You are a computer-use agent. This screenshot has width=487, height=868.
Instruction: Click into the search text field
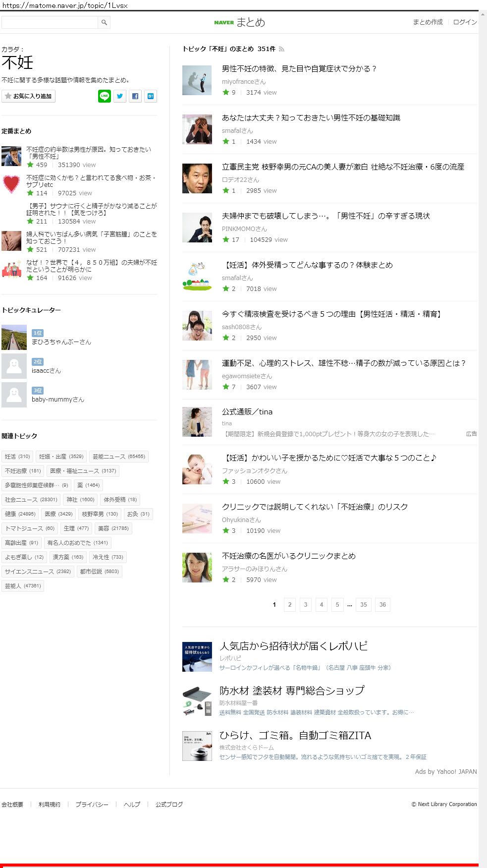tap(50, 22)
